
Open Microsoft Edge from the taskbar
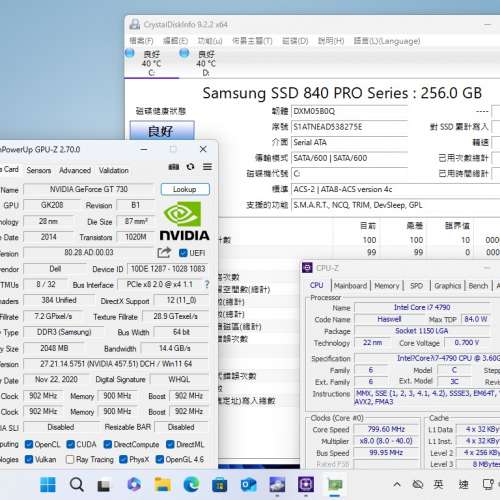[191, 484]
